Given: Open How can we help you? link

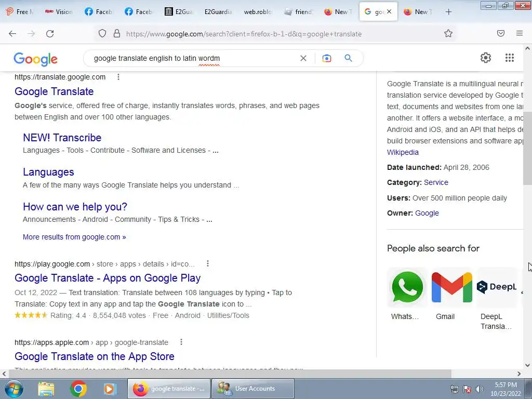Looking at the screenshot, I should coord(75,207).
